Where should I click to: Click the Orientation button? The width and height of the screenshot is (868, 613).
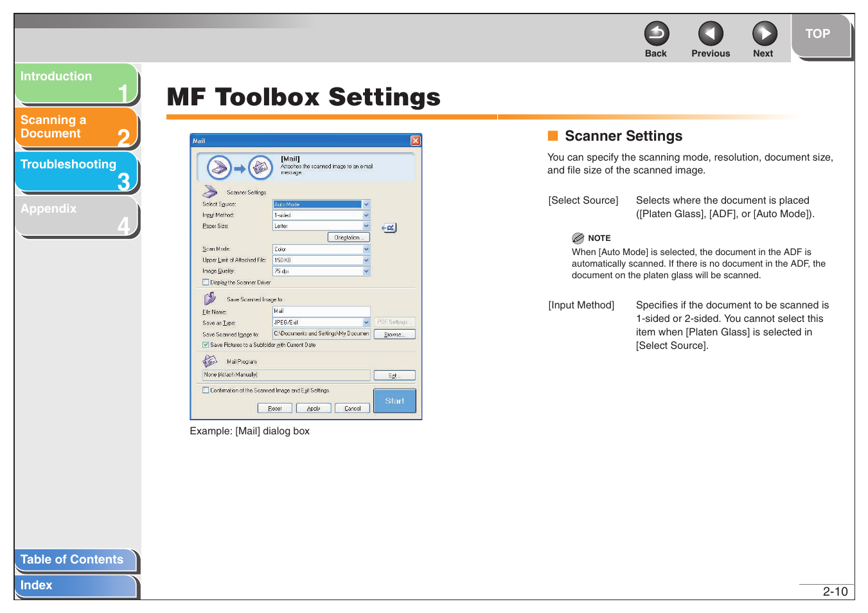(348, 238)
